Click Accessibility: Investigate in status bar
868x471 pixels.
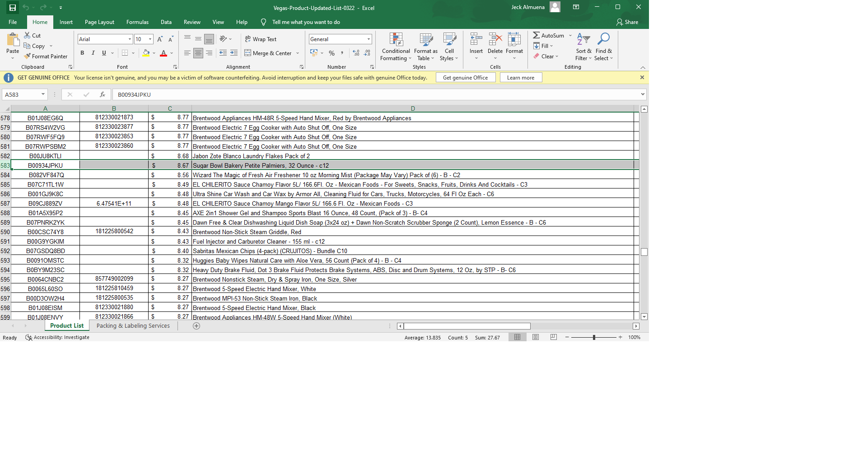57,338
